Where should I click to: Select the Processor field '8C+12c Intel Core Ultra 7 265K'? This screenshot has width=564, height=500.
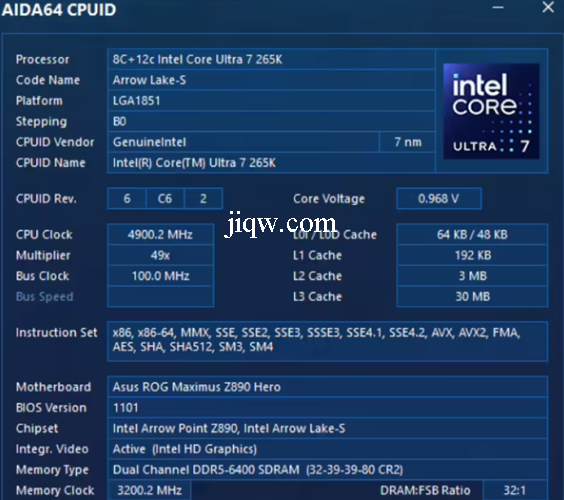(271, 59)
